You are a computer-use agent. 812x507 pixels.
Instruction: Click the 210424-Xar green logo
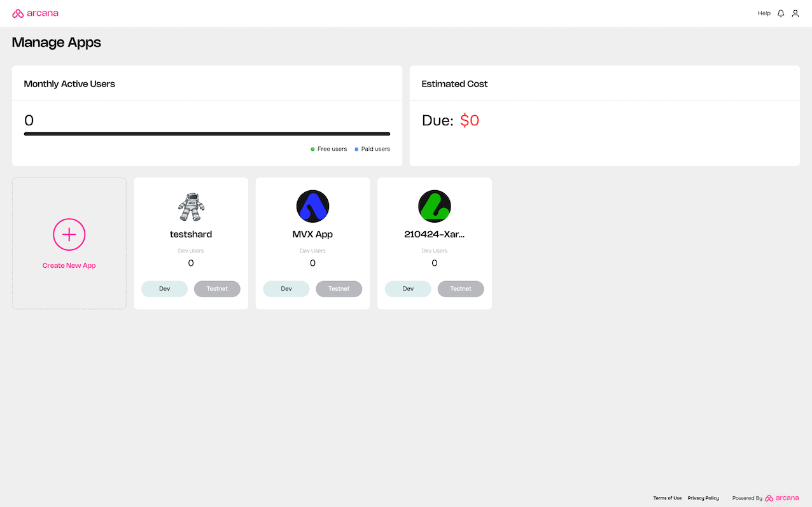pos(435,206)
